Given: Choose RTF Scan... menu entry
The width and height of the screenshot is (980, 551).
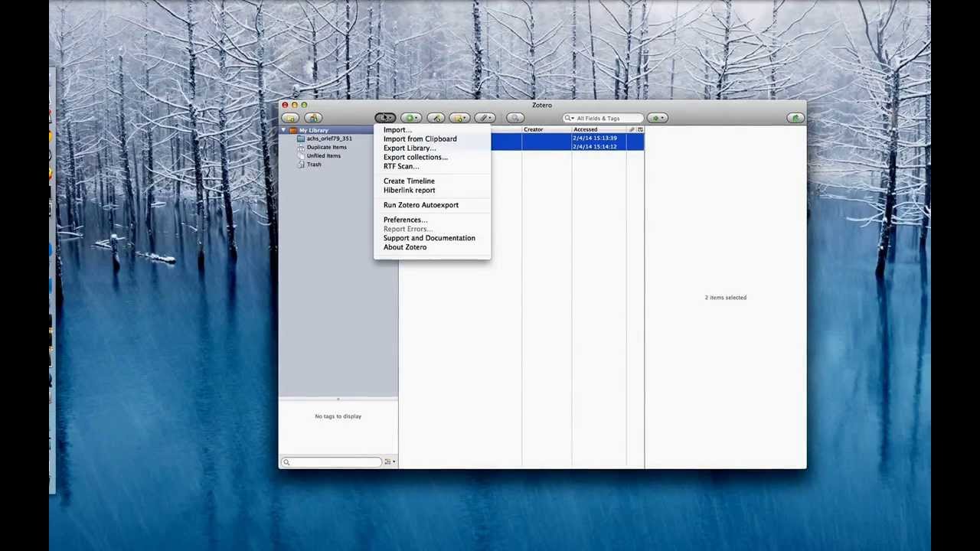Looking at the screenshot, I should (x=432, y=167).
